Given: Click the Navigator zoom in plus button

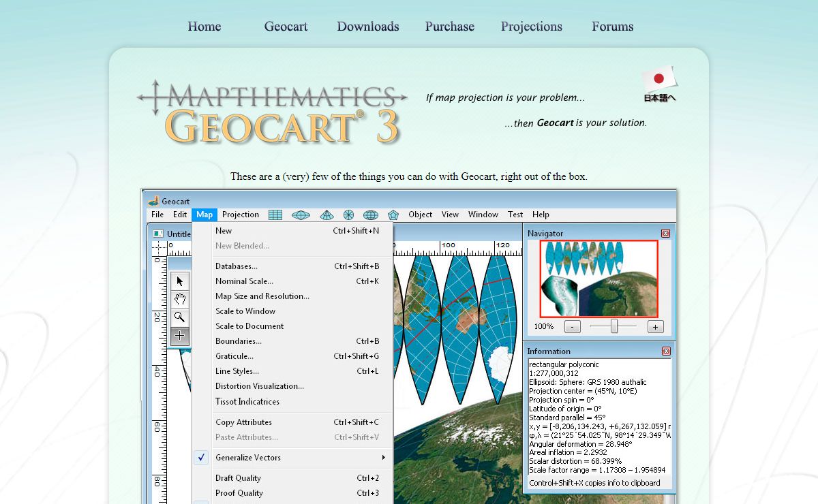Looking at the screenshot, I should (x=655, y=327).
